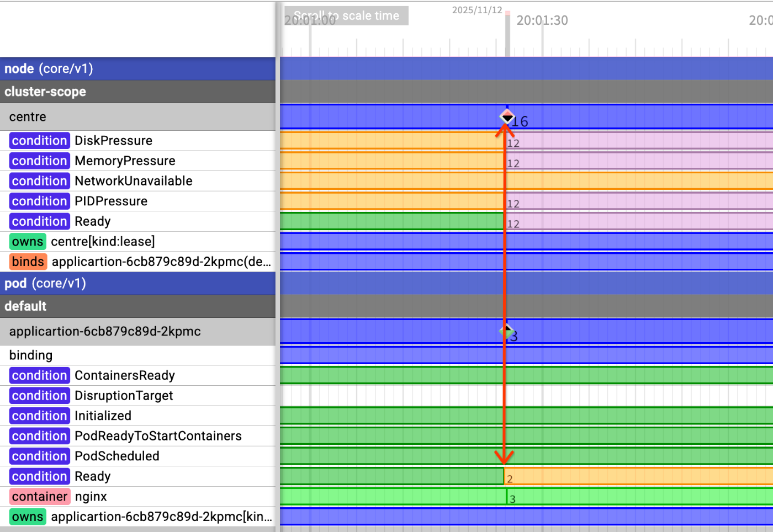Click the purple MemoryPressure segment labeled 12

(x=639, y=161)
